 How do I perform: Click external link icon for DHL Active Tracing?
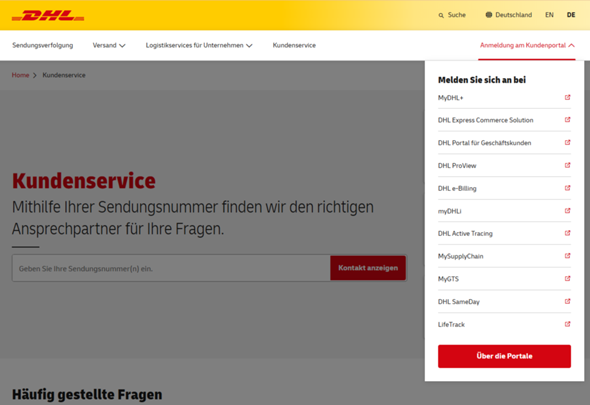[567, 233]
